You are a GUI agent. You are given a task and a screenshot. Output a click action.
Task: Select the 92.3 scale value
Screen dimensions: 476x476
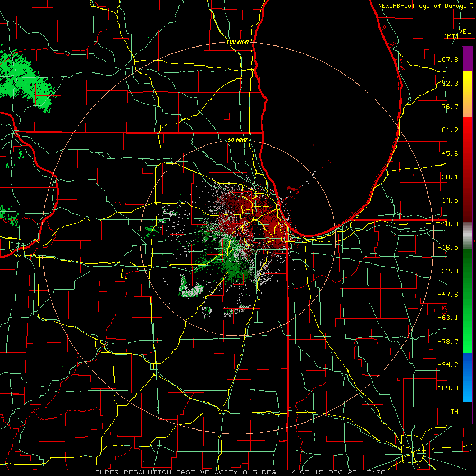pos(450,83)
